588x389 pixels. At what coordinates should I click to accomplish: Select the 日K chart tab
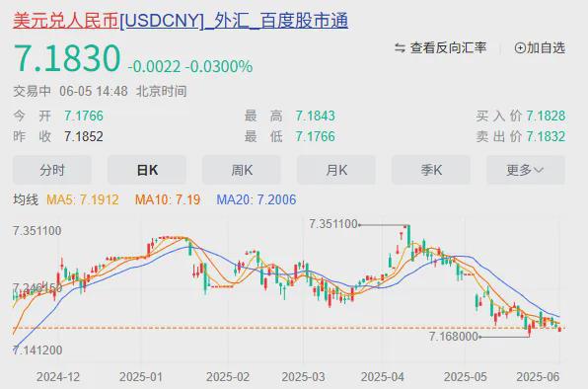click(147, 170)
